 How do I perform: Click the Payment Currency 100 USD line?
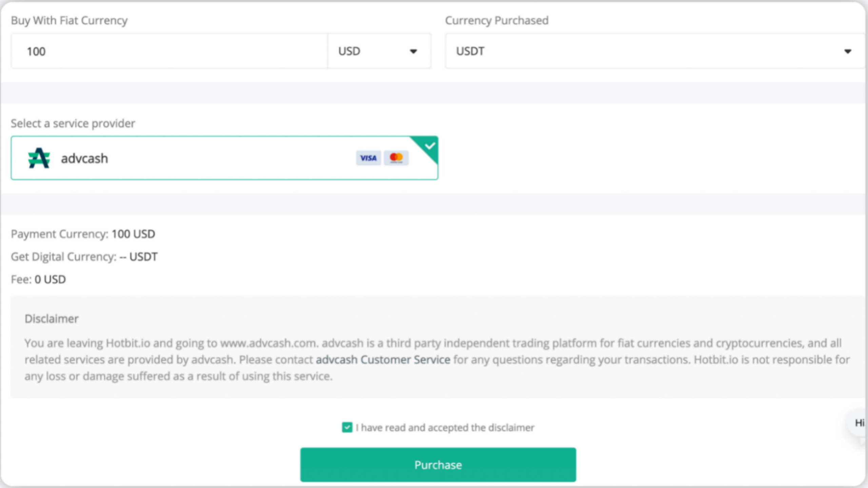(83, 234)
